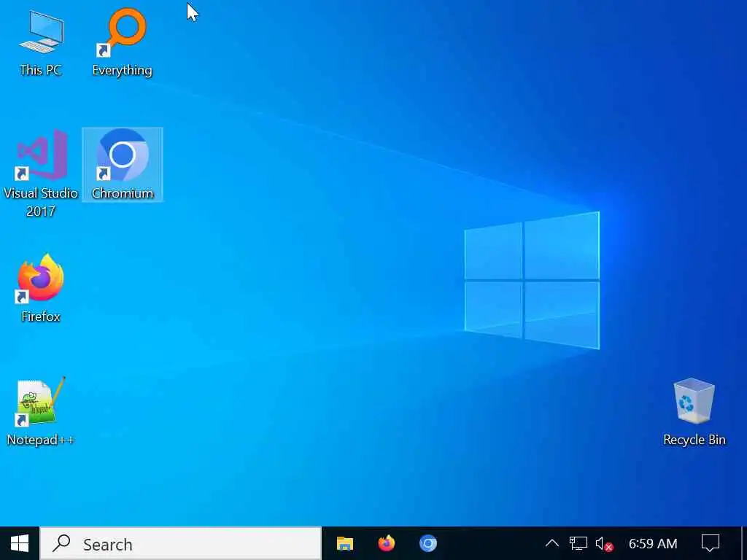The width and height of the screenshot is (747, 560).
Task: Launch Chromium from the taskbar
Action: pyautogui.click(x=427, y=543)
